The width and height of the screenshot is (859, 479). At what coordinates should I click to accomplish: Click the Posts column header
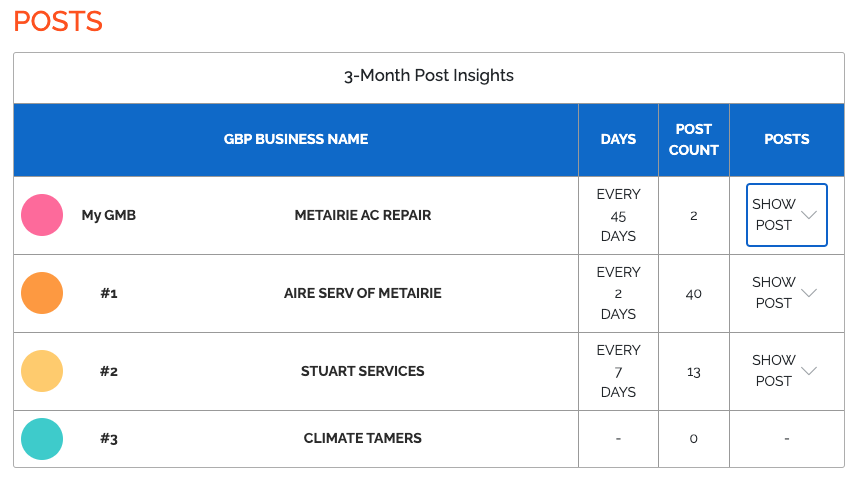[786, 139]
